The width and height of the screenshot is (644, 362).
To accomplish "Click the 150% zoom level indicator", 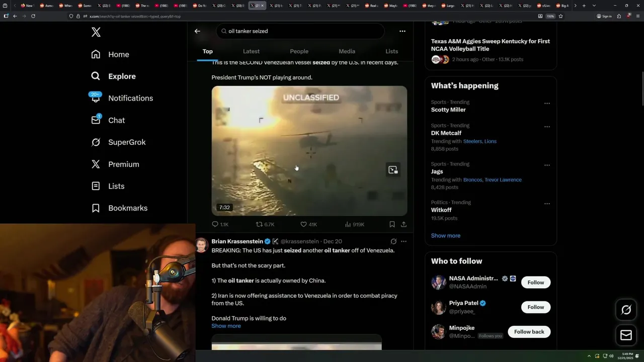I will pos(550,16).
